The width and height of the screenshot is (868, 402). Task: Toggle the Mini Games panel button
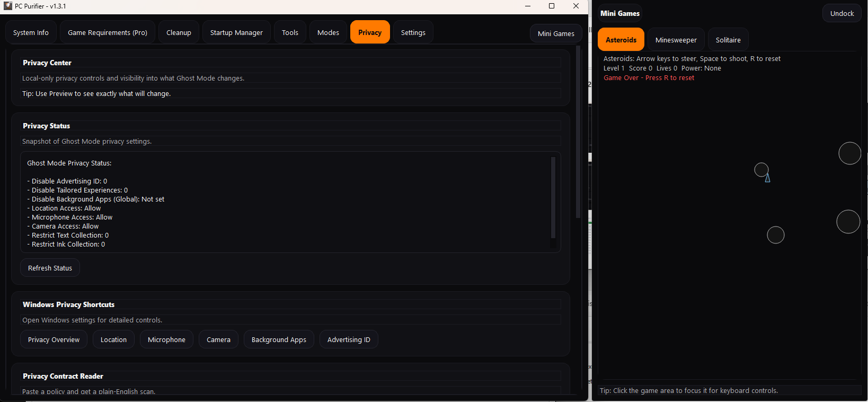coord(556,33)
